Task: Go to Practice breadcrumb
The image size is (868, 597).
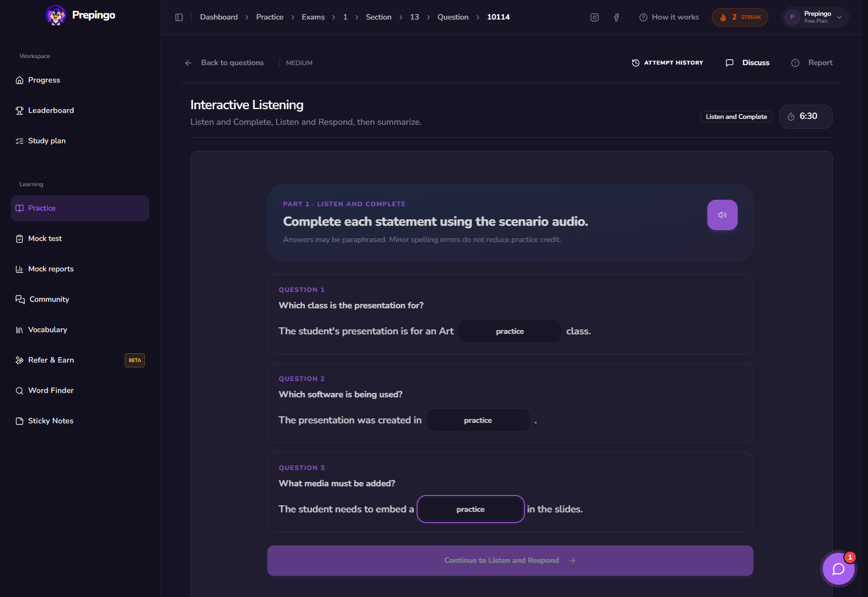Action: [x=270, y=17]
